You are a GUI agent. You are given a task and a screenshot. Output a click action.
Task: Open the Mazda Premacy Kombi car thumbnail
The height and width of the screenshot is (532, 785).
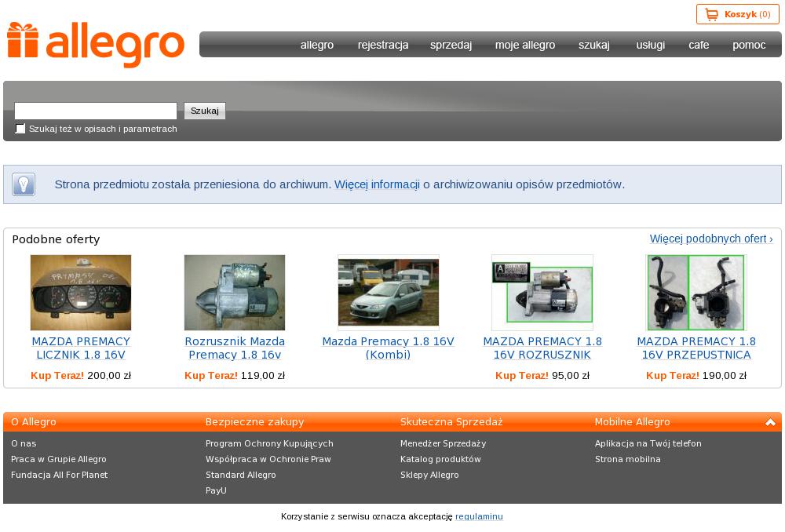click(389, 292)
